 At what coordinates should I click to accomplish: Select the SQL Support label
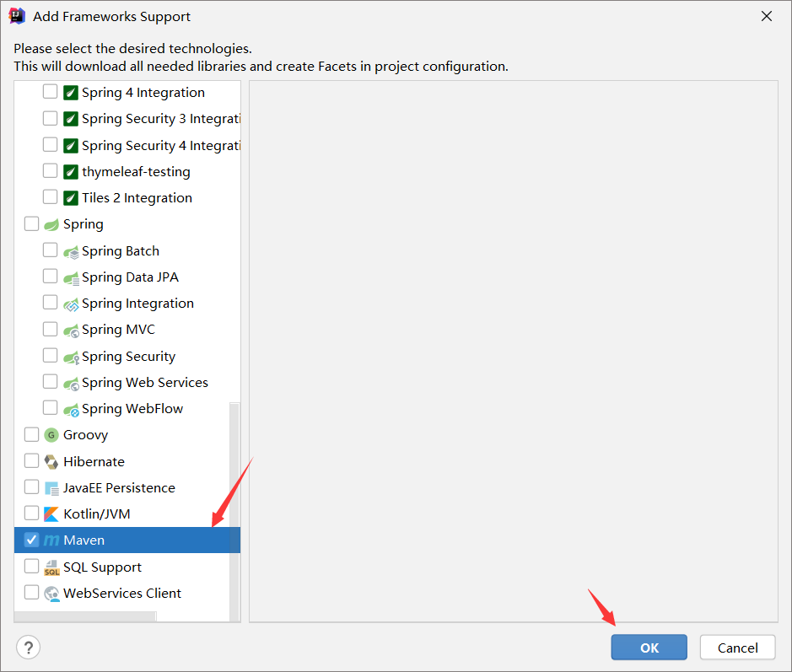click(x=103, y=567)
